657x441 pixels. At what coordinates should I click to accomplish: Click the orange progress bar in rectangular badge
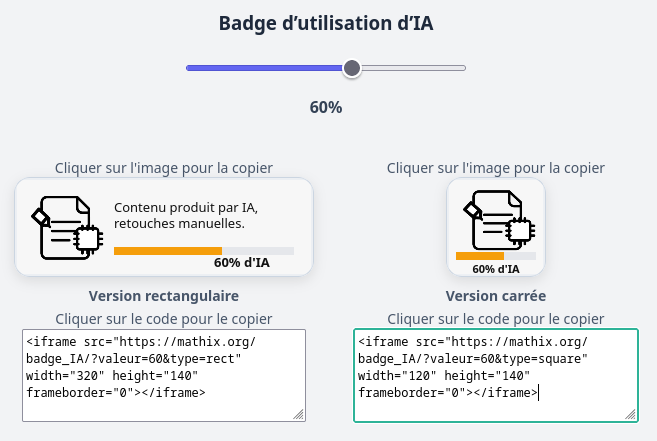point(168,250)
